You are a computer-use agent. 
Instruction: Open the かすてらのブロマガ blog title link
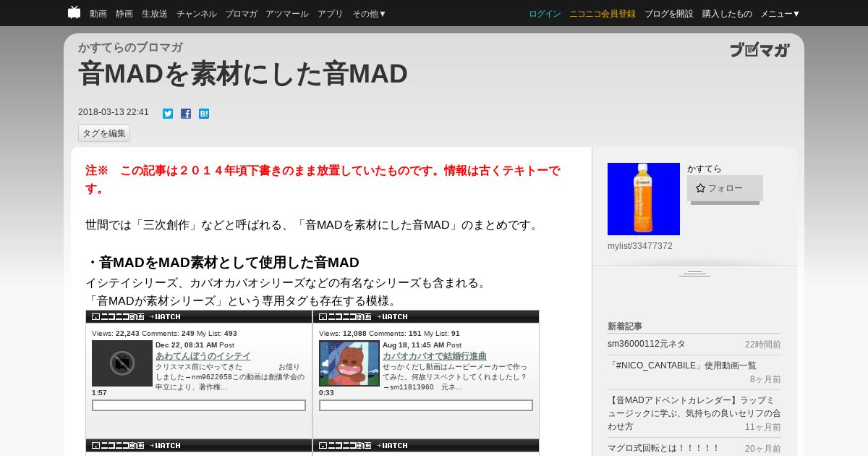(x=130, y=48)
